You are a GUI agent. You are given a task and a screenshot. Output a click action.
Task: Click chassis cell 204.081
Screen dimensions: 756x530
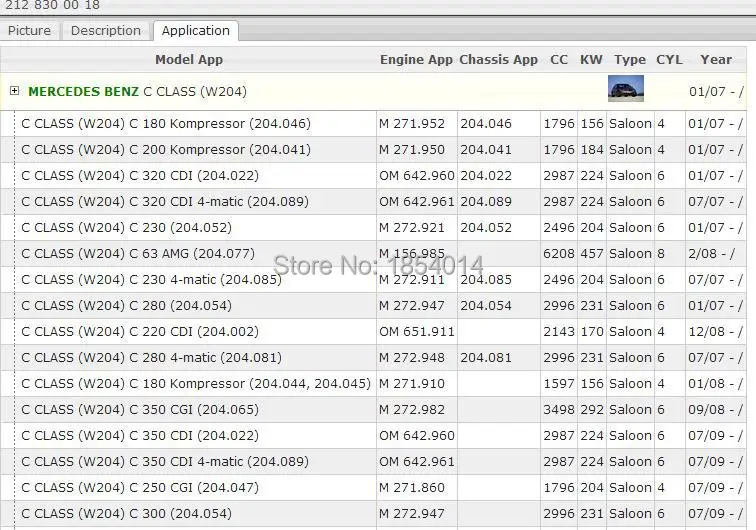click(x=486, y=358)
